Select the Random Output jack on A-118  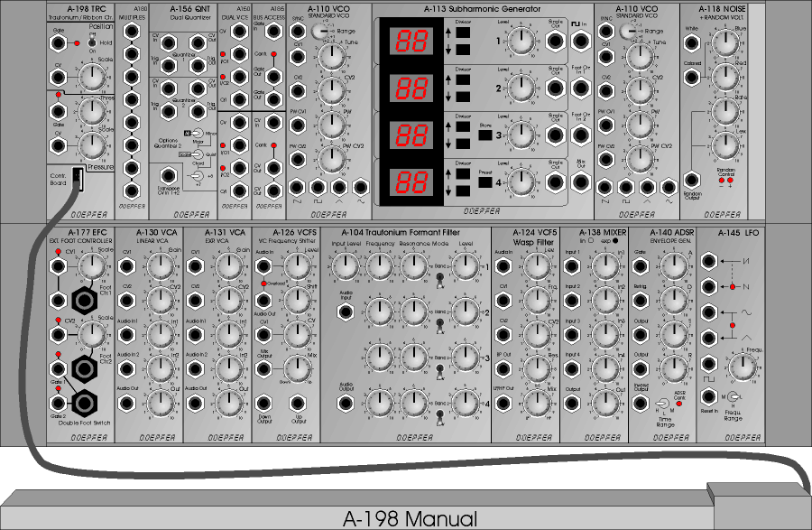coord(692,180)
